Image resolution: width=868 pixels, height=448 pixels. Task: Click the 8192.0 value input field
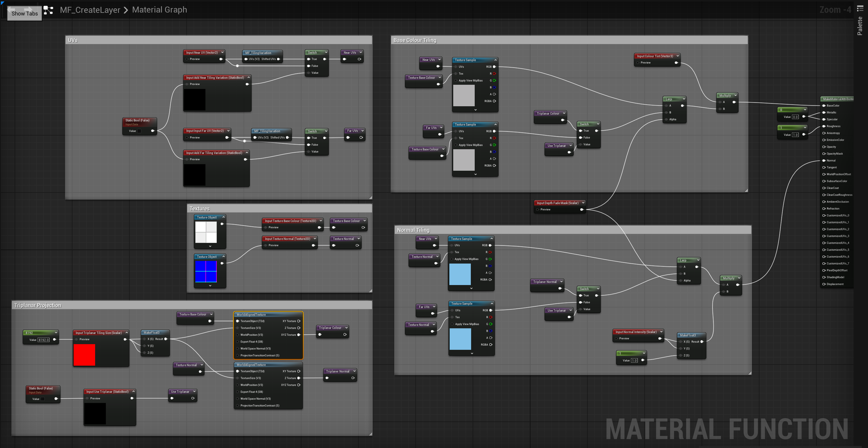click(x=44, y=340)
